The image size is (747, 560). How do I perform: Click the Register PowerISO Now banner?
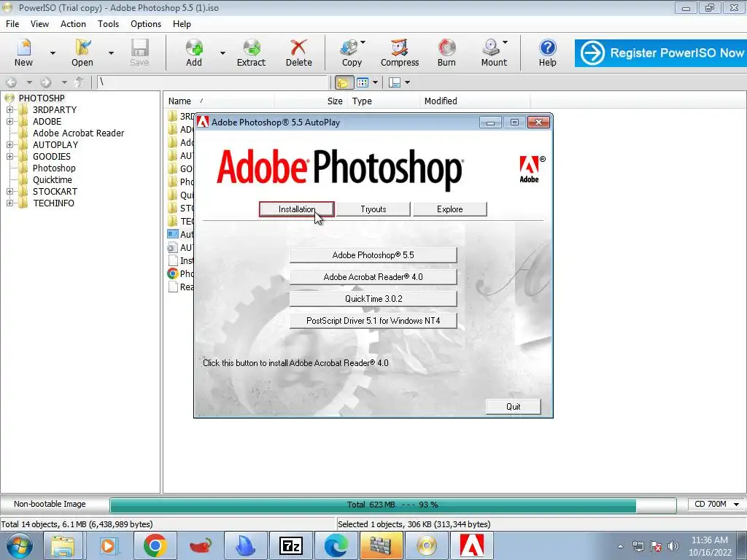[660, 52]
